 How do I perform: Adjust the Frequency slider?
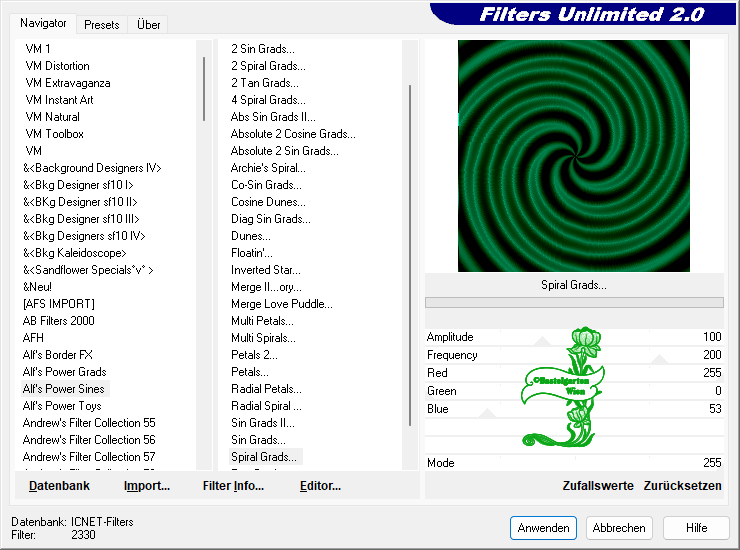(659, 356)
